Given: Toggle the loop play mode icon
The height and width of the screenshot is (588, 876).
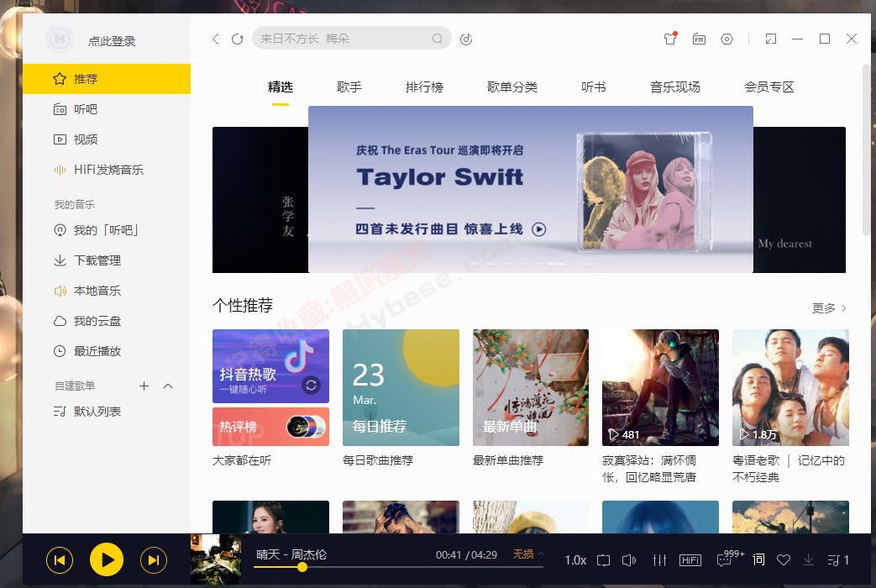Looking at the screenshot, I should pyautogui.click(x=603, y=560).
